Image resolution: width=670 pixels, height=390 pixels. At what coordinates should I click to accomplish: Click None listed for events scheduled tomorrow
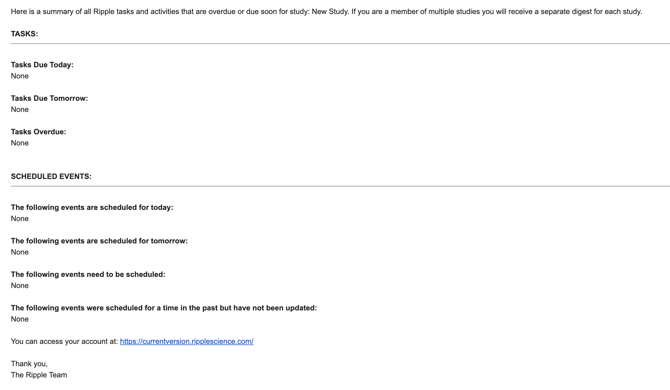click(20, 252)
